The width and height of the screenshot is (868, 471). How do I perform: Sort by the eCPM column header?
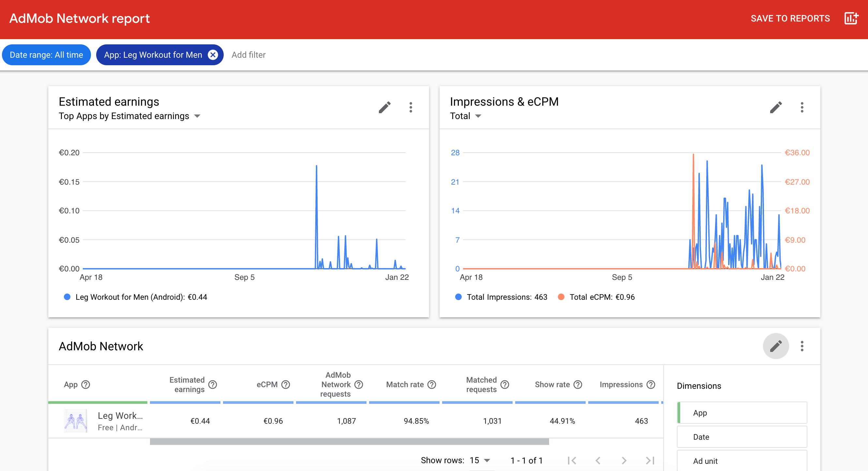click(x=267, y=384)
